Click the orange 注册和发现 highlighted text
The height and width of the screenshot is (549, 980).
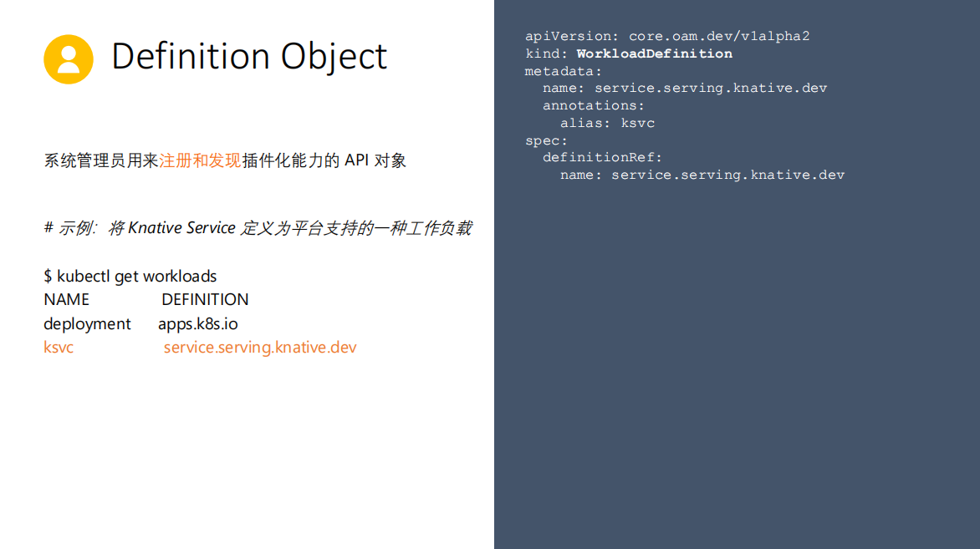(x=200, y=160)
